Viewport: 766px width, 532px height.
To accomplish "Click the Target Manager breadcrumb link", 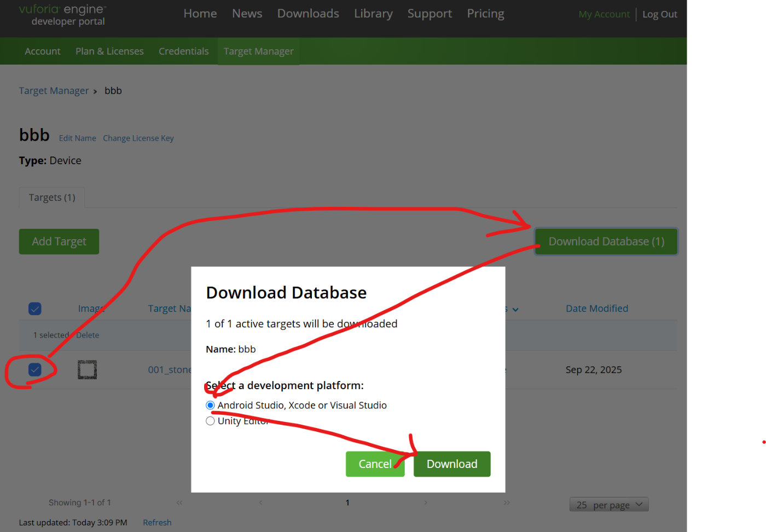I will 54,91.
